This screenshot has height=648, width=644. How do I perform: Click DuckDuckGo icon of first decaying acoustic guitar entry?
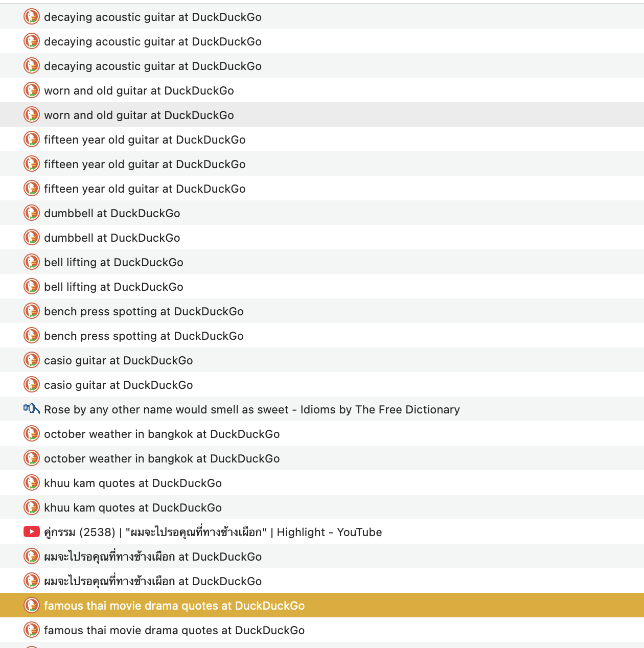(32, 17)
